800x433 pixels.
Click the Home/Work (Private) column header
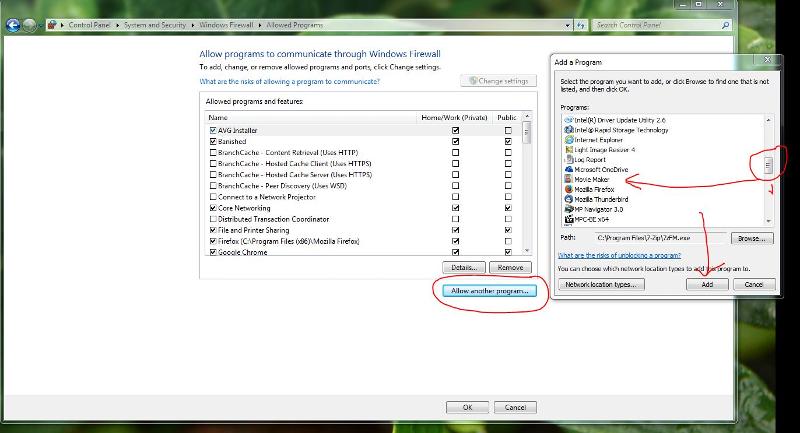pyautogui.click(x=454, y=117)
